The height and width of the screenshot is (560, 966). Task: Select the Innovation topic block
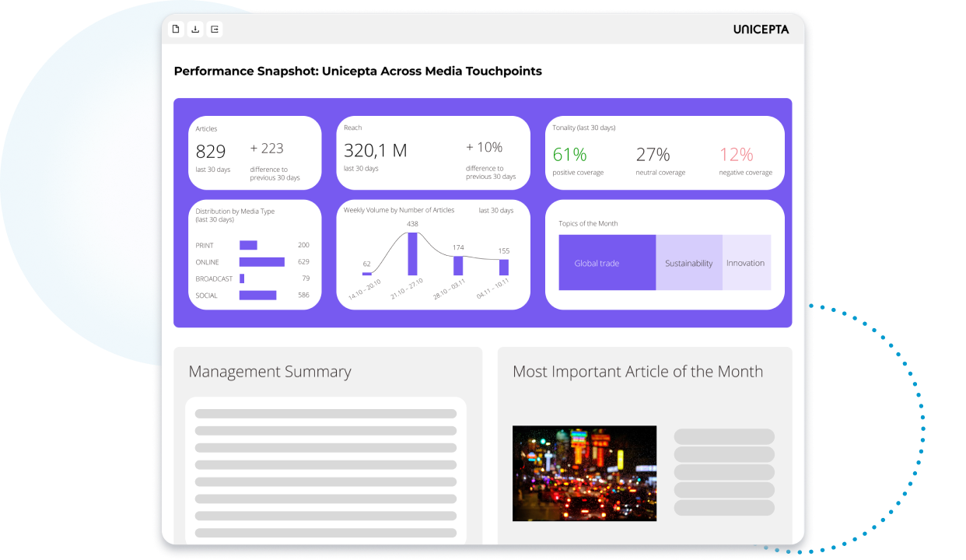tap(746, 263)
